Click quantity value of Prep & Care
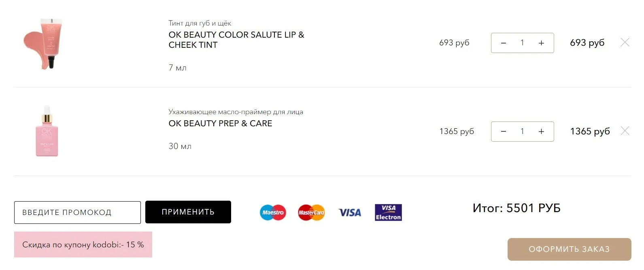The width and height of the screenshot is (644, 270). (x=522, y=132)
